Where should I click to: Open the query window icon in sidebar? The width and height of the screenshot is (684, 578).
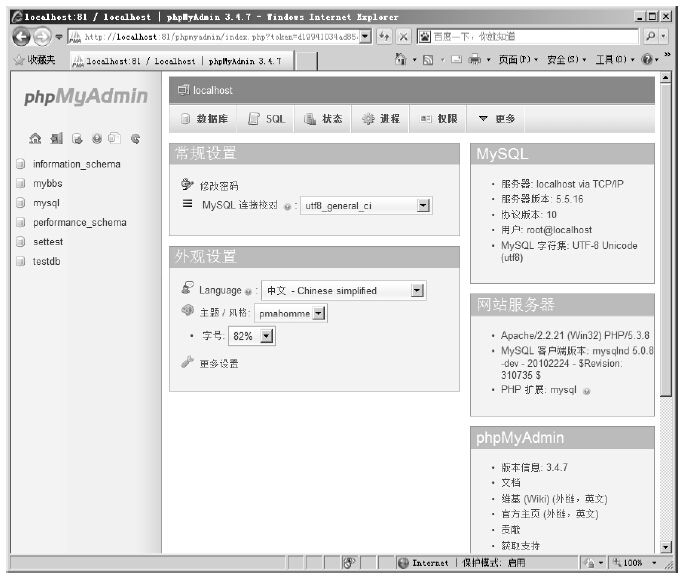coord(77,139)
